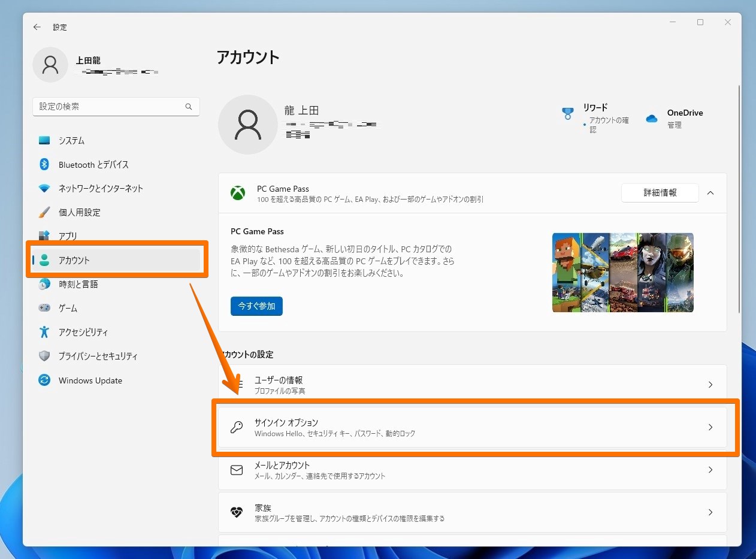Open ユーザーの情報 via its profile icon
756x559 pixels.
236,384
